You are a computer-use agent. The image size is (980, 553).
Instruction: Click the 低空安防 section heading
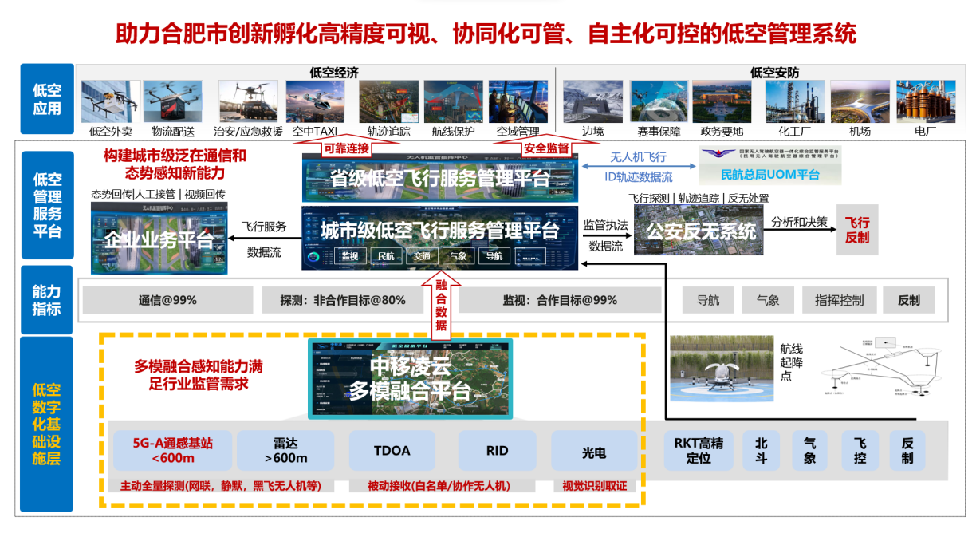pyautogui.click(x=774, y=72)
